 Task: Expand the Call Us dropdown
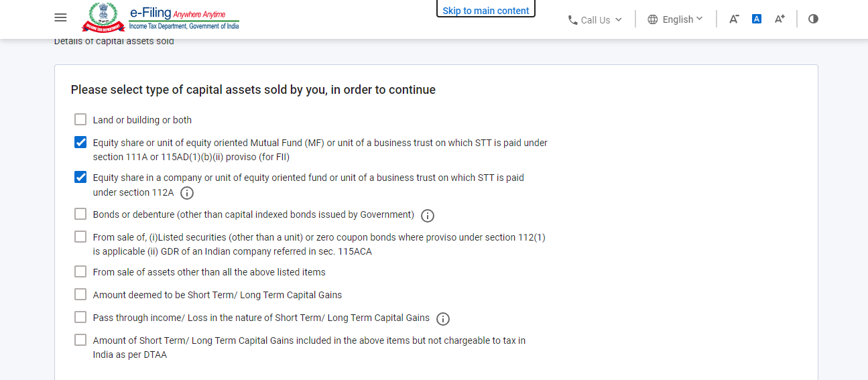click(x=595, y=20)
